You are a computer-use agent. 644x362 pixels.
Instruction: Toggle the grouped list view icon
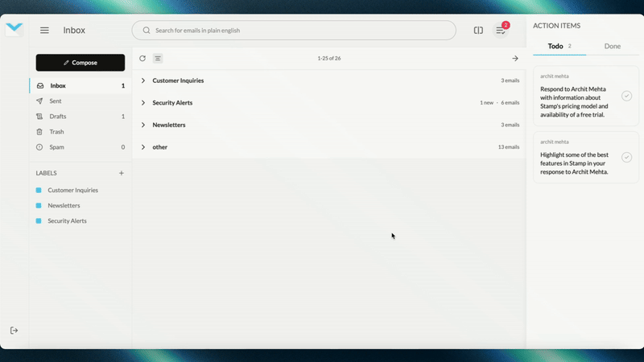pos(158,59)
